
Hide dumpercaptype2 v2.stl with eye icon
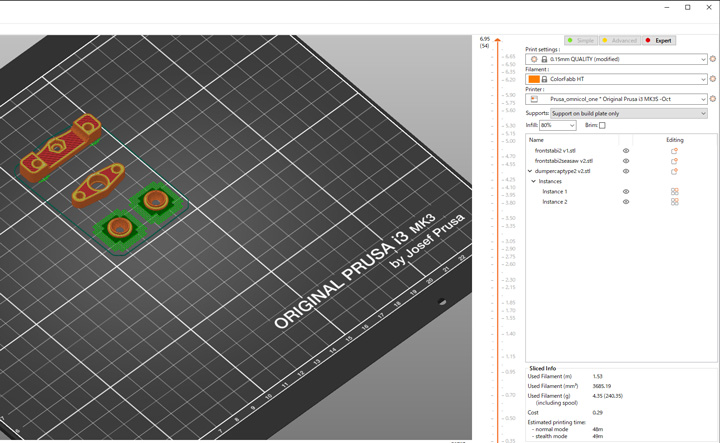pos(626,171)
